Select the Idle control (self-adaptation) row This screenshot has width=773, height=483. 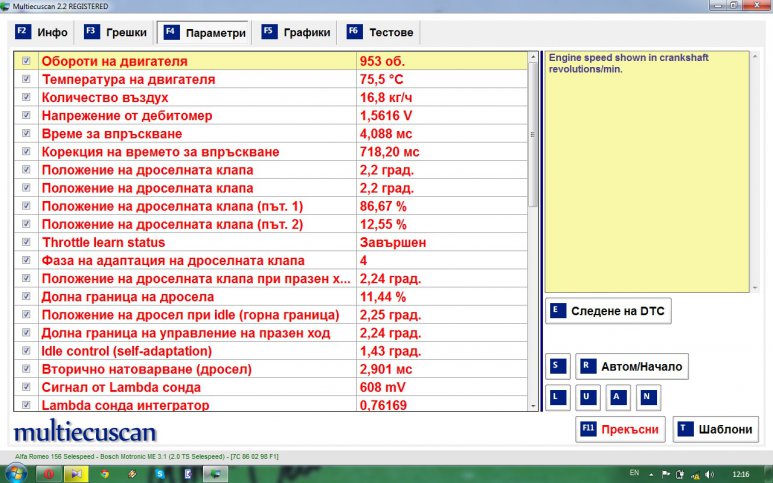200,351
